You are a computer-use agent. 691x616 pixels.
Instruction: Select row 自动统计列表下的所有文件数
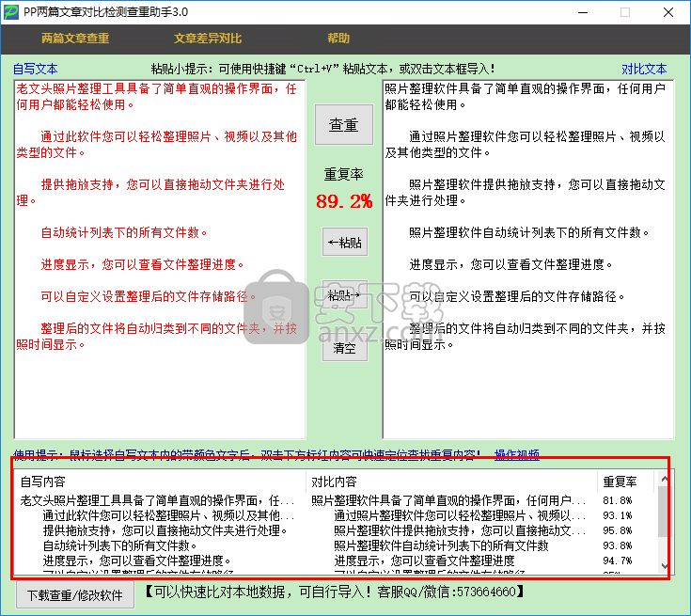click(x=335, y=545)
